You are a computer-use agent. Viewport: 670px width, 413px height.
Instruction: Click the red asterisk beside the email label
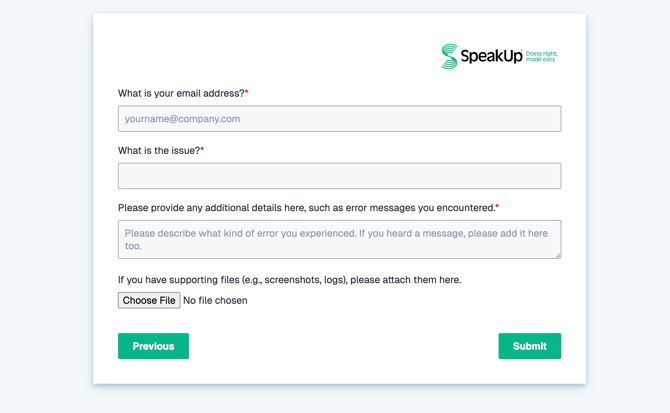(247, 93)
